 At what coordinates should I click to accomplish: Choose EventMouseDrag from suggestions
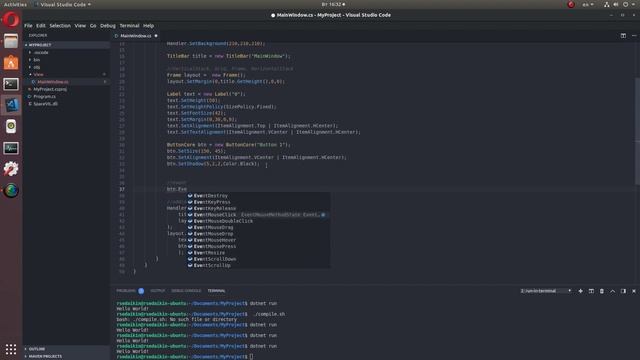258,227
